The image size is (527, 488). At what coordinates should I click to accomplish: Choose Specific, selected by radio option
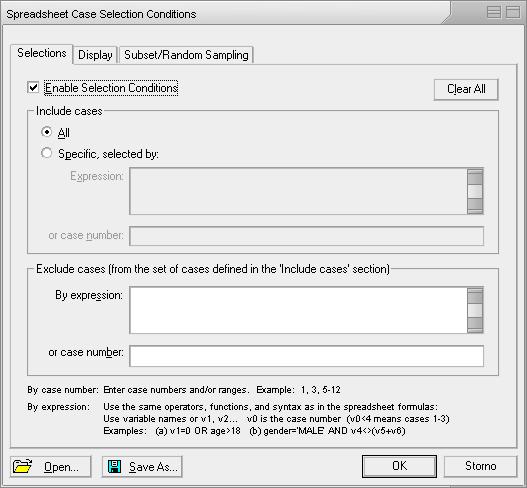[x=46, y=153]
